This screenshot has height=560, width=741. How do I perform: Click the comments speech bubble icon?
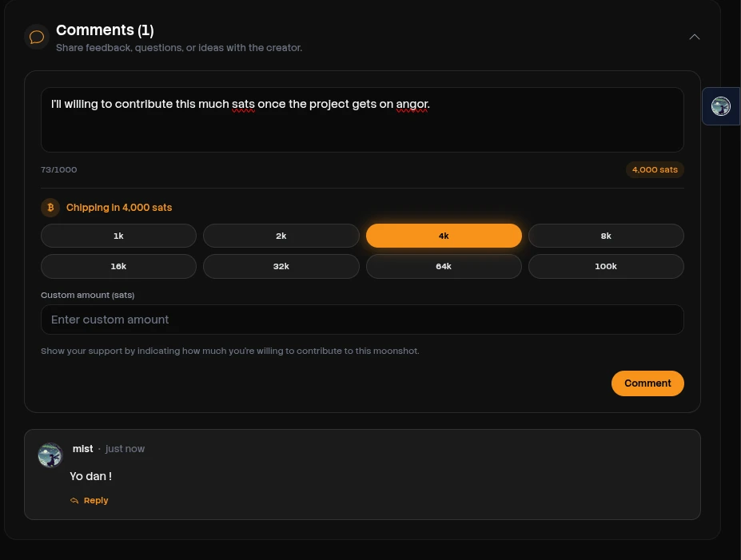tap(37, 37)
